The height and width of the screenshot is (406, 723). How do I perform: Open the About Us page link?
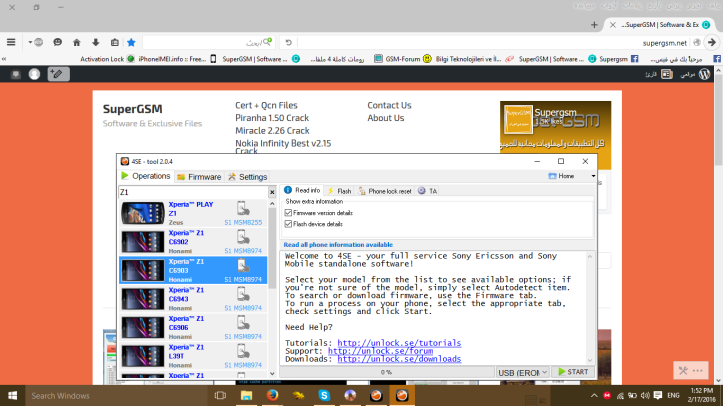[x=385, y=118]
